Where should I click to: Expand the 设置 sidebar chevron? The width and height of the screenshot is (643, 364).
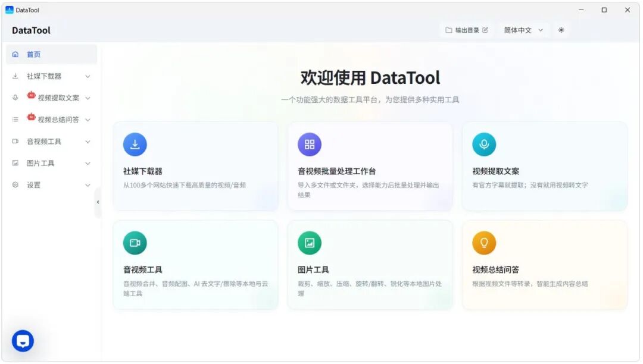[88, 185]
